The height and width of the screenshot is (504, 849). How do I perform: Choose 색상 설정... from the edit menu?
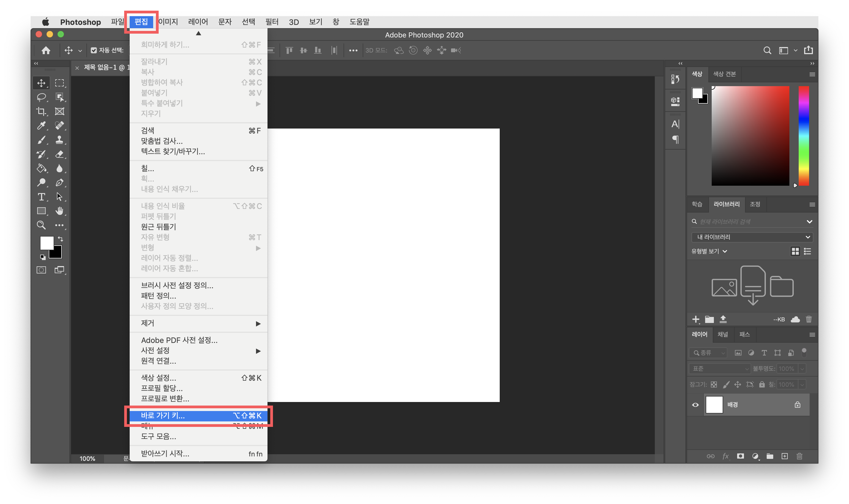159,378
